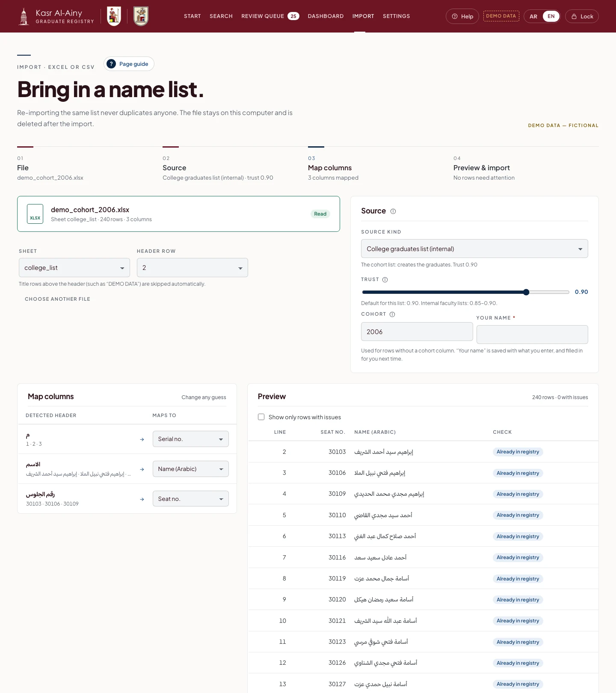This screenshot has height=693, width=616.
Task: Open the Name (Arabic) mapping dropdown
Action: [191, 469]
